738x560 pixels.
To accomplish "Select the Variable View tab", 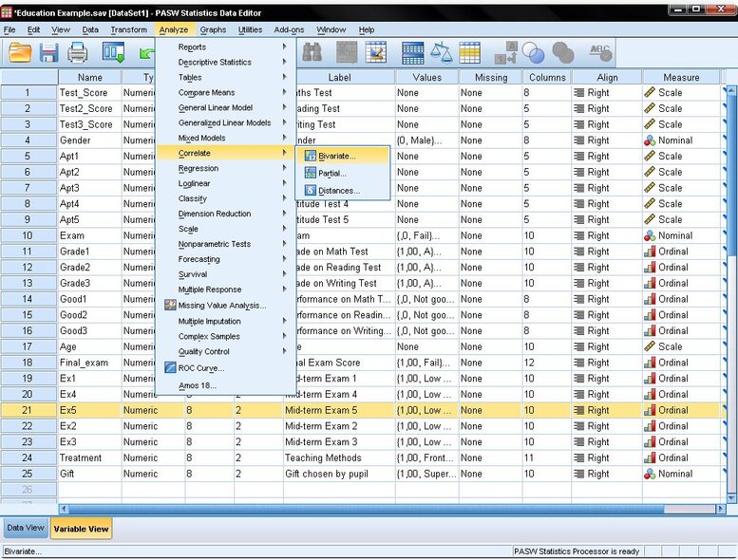I will coord(81,529).
